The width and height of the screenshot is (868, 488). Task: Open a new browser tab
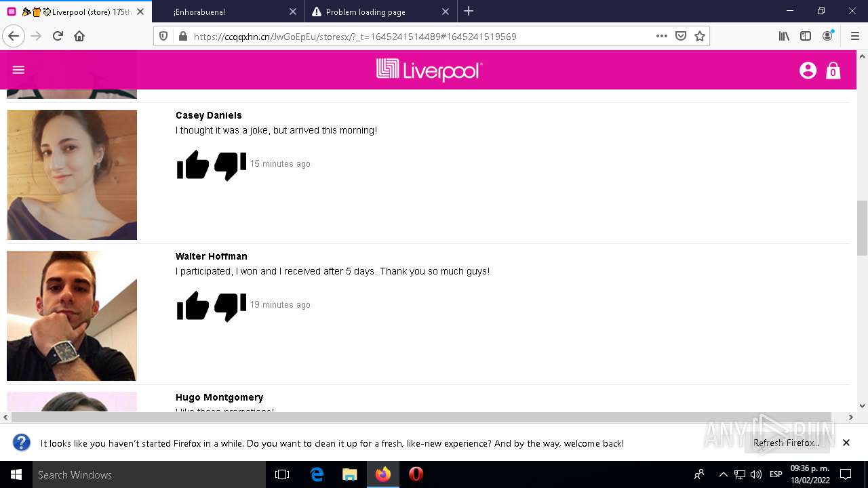469,12
